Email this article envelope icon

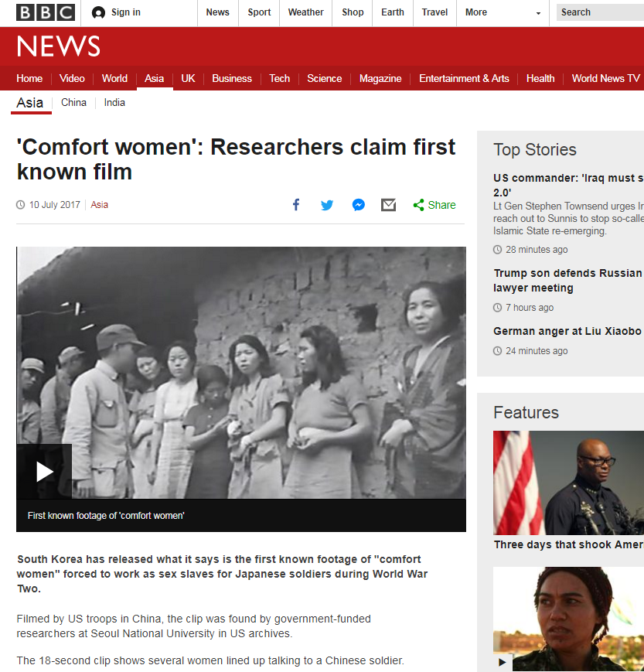point(388,205)
